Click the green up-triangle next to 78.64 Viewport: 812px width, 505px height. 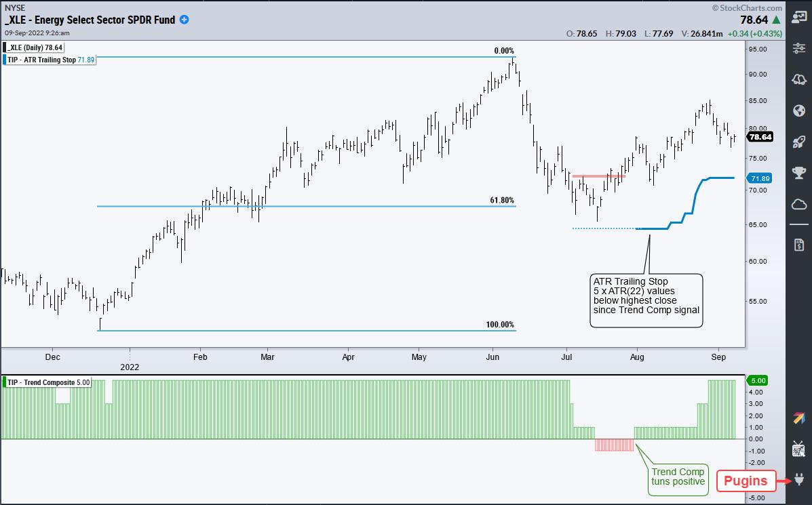coord(776,20)
